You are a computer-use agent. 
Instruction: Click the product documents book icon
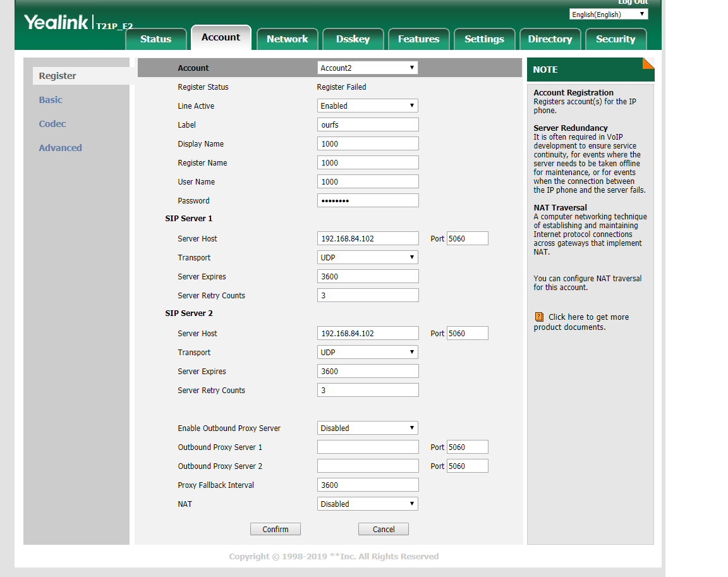pyautogui.click(x=539, y=317)
